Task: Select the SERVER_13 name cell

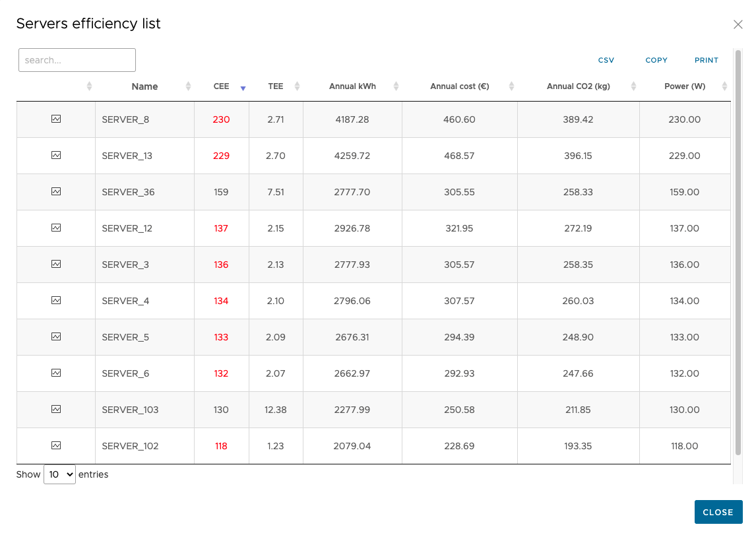Action: tap(144, 156)
